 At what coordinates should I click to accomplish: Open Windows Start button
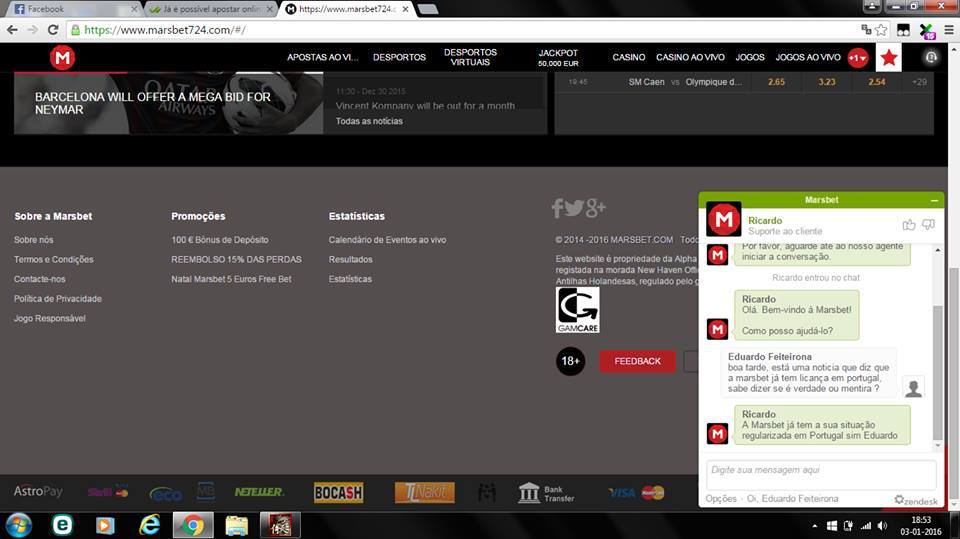pyautogui.click(x=18, y=526)
